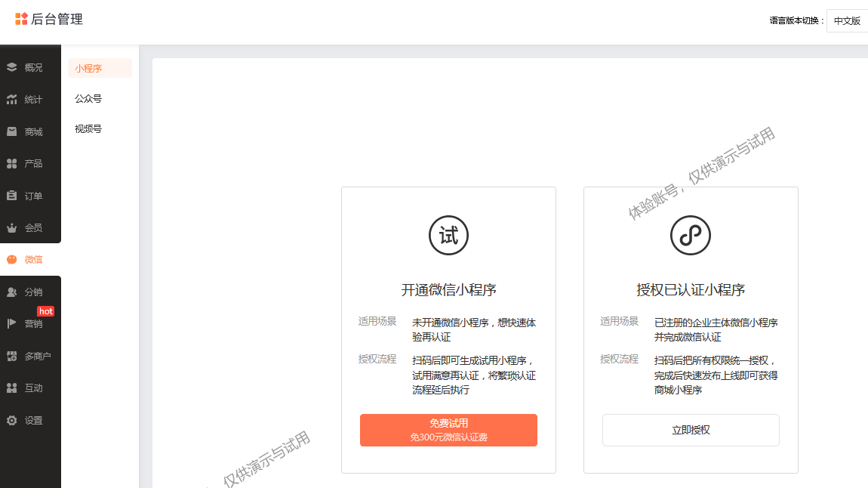Click the 立即授权 button

[x=690, y=430]
